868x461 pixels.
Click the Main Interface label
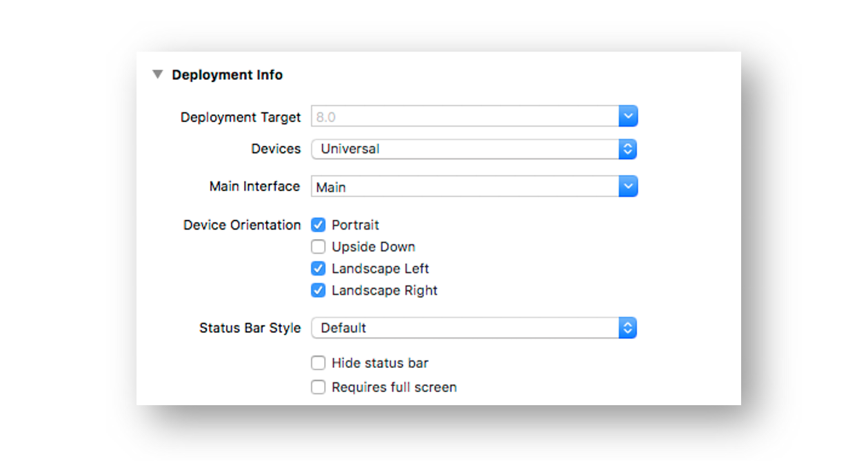(254, 186)
